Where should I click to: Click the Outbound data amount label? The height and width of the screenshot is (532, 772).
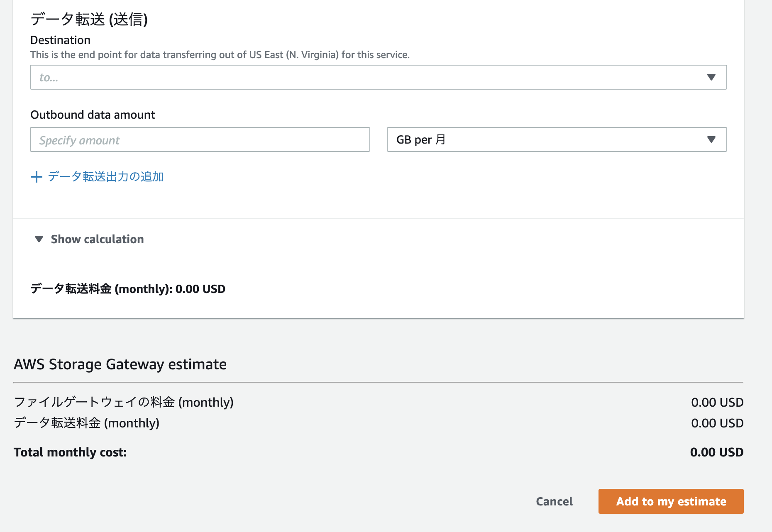tap(92, 115)
